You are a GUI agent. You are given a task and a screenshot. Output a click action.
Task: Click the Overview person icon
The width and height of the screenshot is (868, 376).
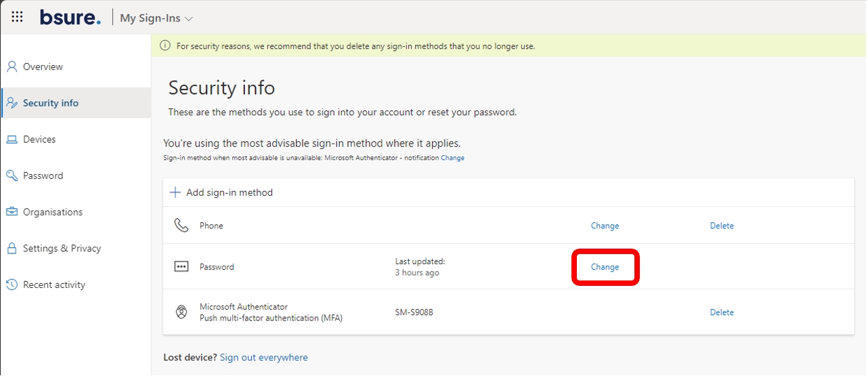[12, 66]
